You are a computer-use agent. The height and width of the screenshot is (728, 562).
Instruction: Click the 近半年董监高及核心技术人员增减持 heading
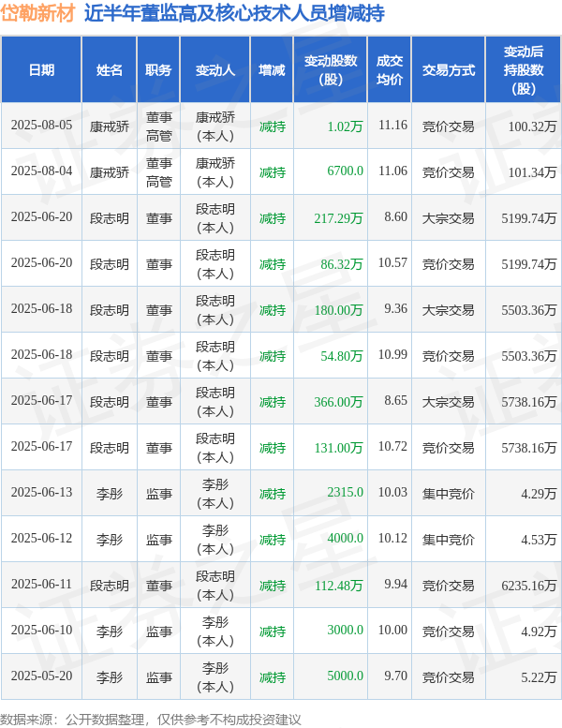[234, 13]
